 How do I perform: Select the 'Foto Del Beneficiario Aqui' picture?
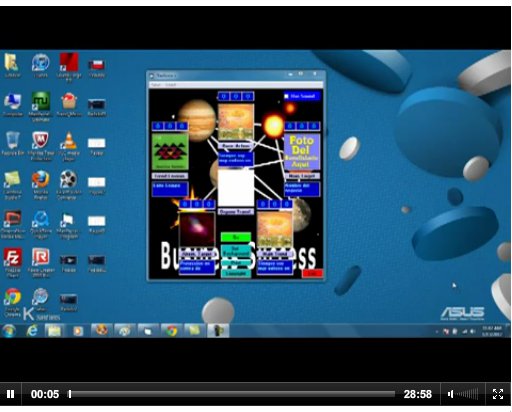(x=302, y=152)
